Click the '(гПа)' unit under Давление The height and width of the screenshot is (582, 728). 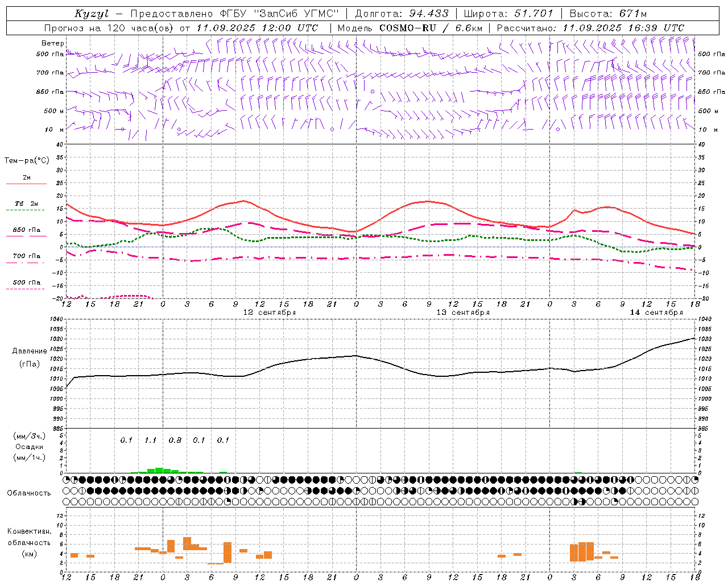[x=30, y=364]
